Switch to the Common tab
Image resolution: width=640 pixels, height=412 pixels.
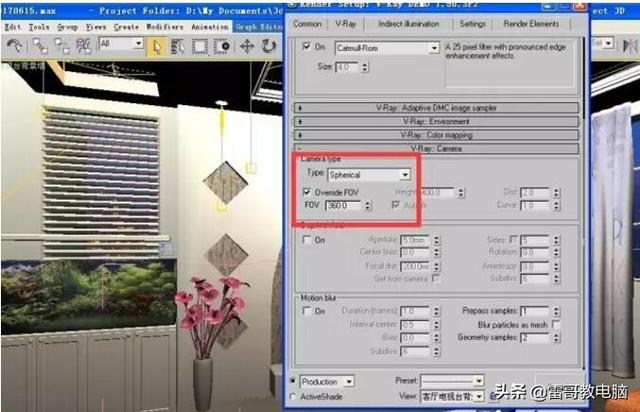(307, 24)
